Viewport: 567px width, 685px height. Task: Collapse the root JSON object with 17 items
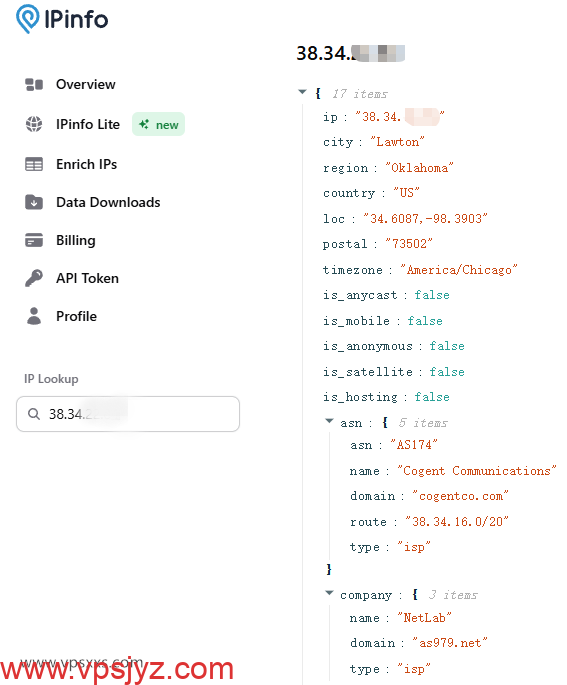(302, 92)
